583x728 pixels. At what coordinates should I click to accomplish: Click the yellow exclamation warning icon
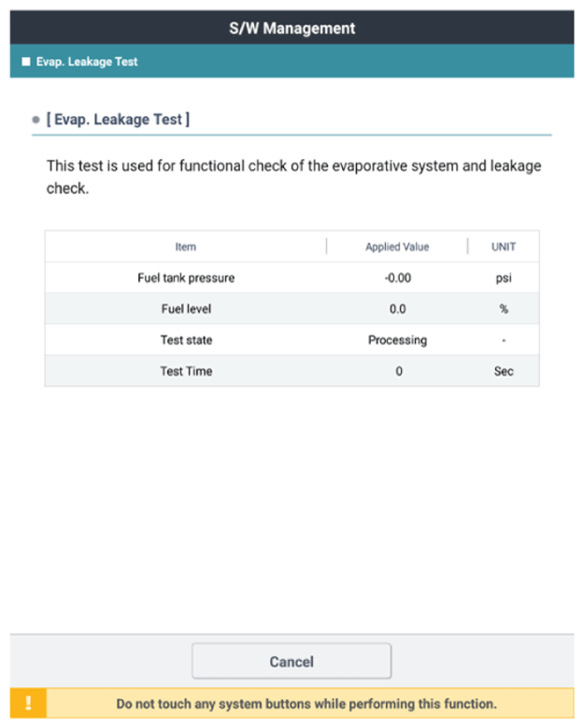tap(28, 703)
